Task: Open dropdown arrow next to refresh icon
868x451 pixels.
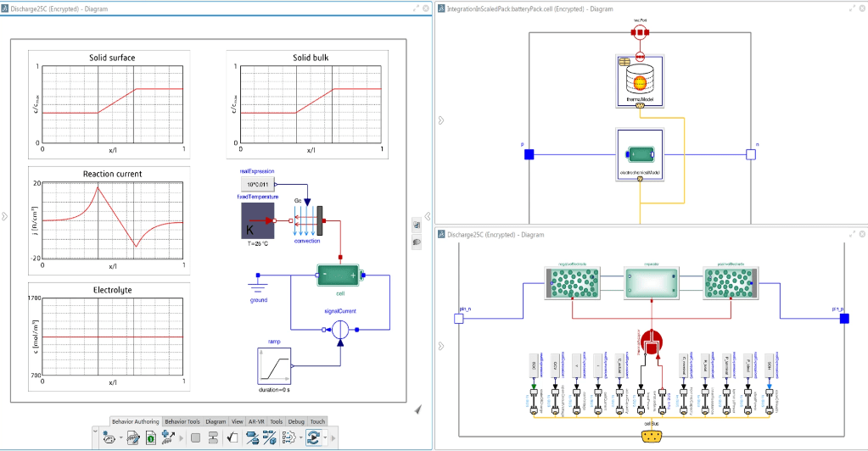Action: (x=325, y=438)
